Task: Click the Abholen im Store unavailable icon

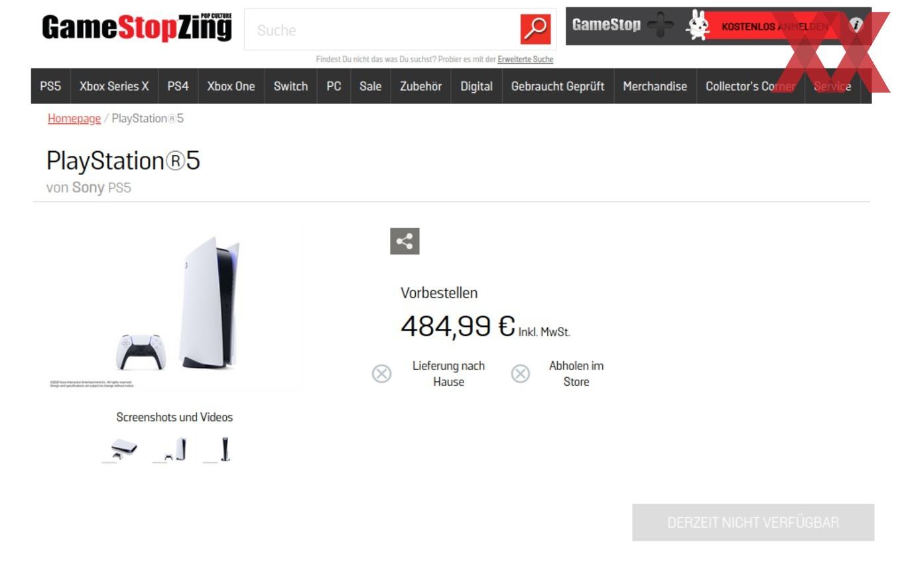Action: point(521,374)
